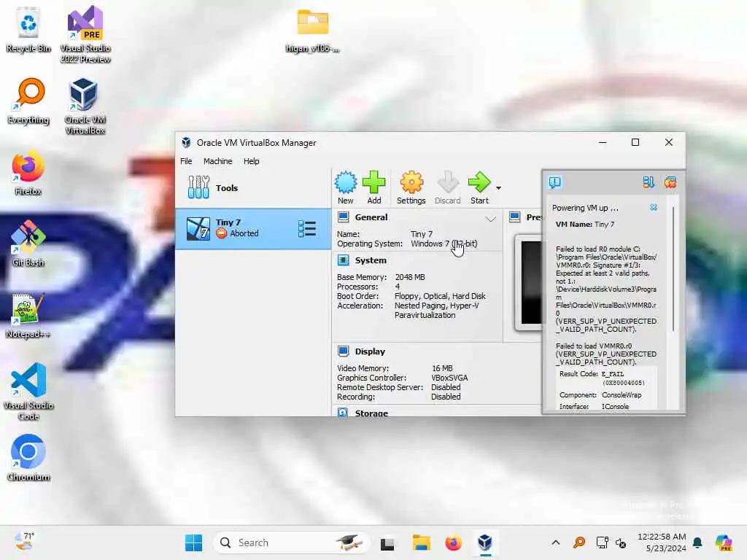Select Oracle VM VirtualBox desktop shortcut

coord(85,106)
